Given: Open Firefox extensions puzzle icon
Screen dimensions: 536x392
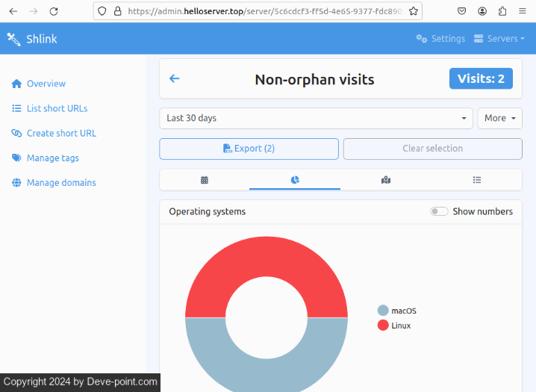Looking at the screenshot, I should (502, 11).
